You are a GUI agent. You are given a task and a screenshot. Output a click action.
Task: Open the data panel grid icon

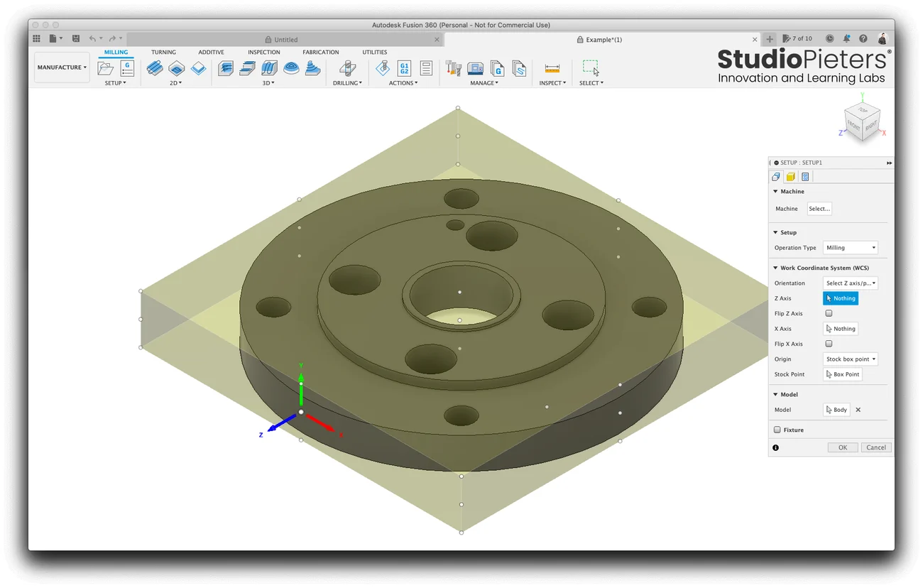coord(36,38)
